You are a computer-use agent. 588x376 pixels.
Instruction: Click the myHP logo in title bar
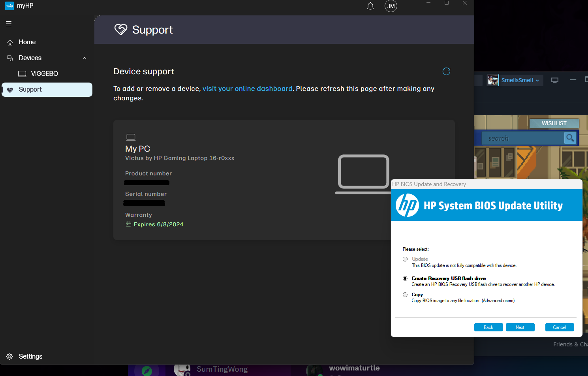pyautogui.click(x=9, y=6)
